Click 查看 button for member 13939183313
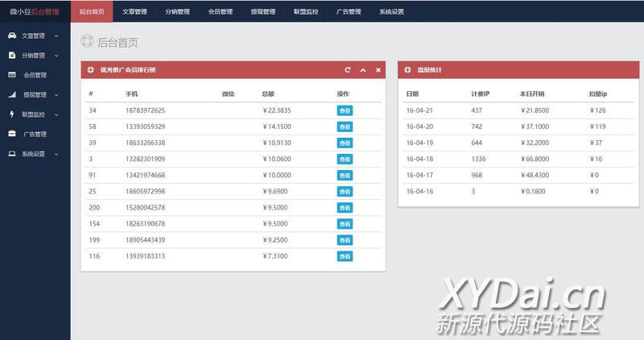Image resolution: width=644 pixels, height=340 pixels. [x=345, y=256]
